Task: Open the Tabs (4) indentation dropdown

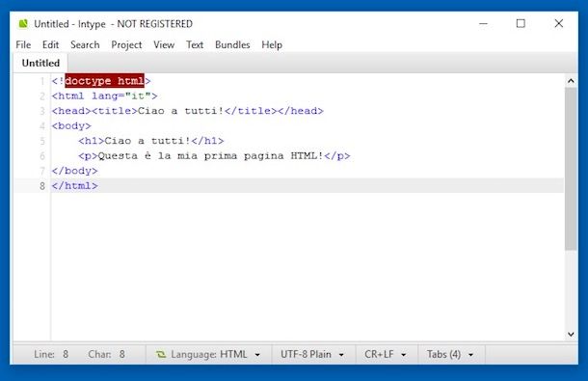Action: 450,354
